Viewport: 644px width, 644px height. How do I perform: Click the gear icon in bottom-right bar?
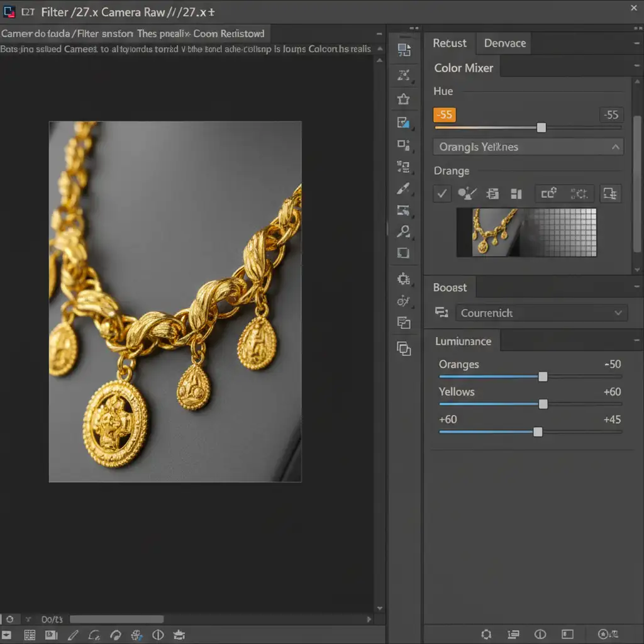click(486, 635)
